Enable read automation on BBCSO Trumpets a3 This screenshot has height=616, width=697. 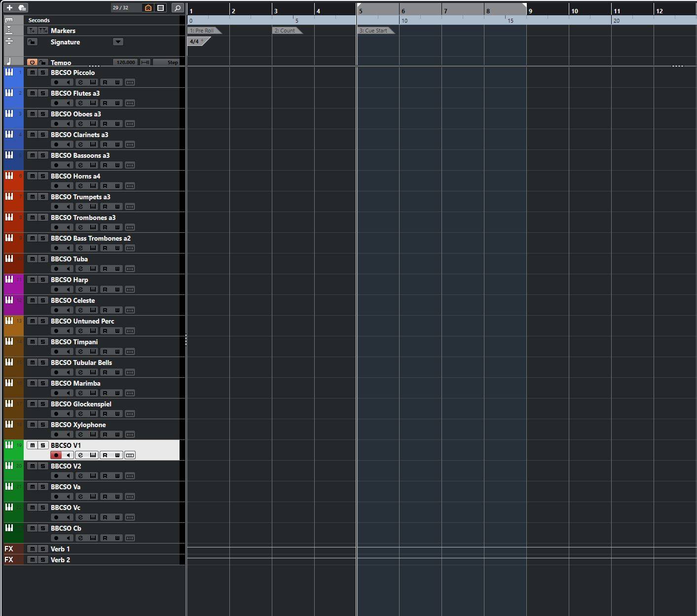(105, 207)
